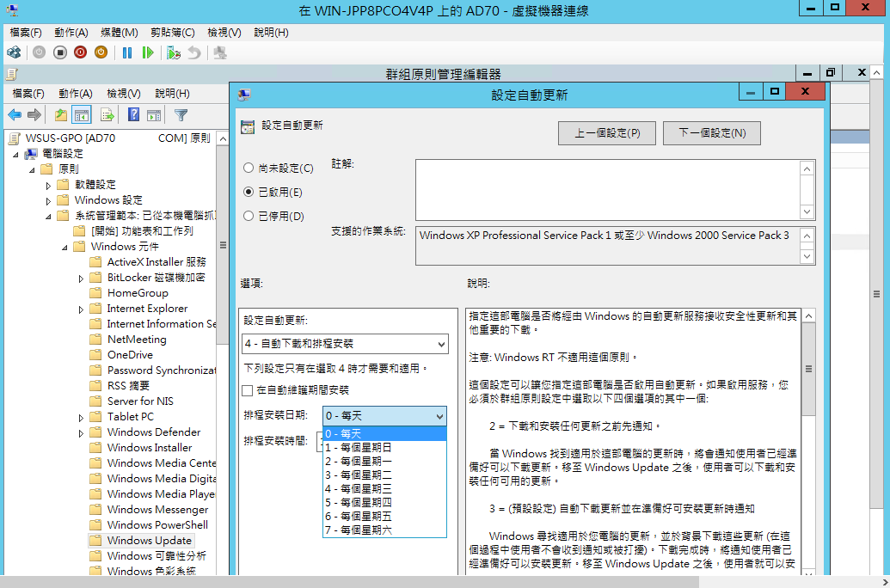The width and height of the screenshot is (890, 588).
Task: Open the 設定自動更新 combo box
Action: point(345,344)
